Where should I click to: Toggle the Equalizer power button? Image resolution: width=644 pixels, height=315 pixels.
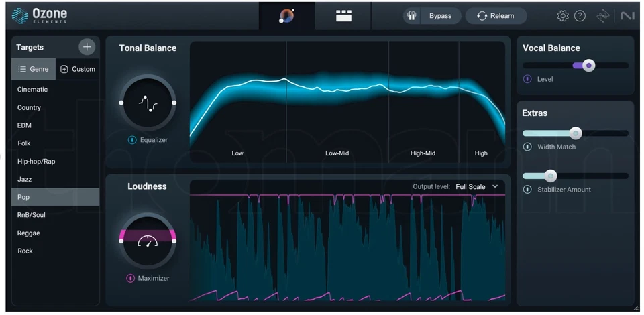[x=132, y=140]
